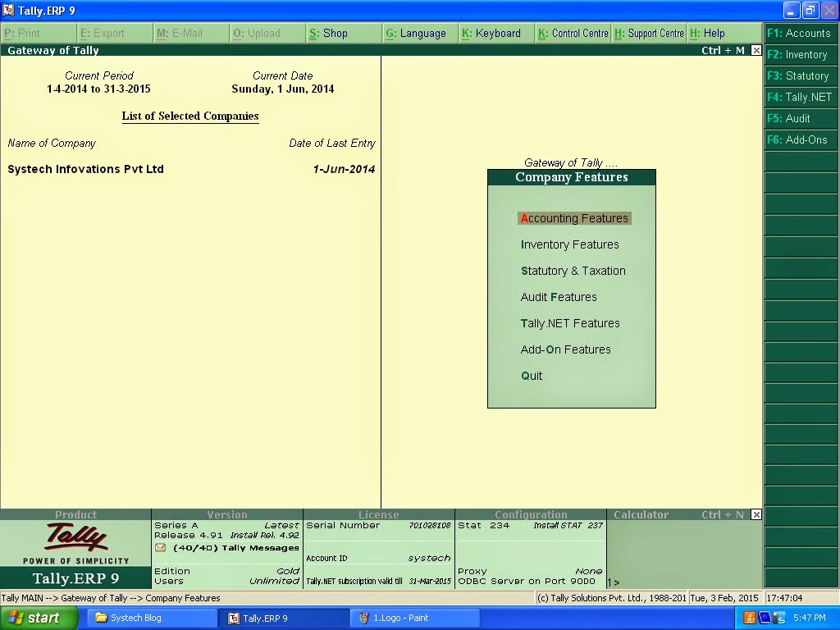
Task: Click the Edition Gold value
Action: pos(288,571)
